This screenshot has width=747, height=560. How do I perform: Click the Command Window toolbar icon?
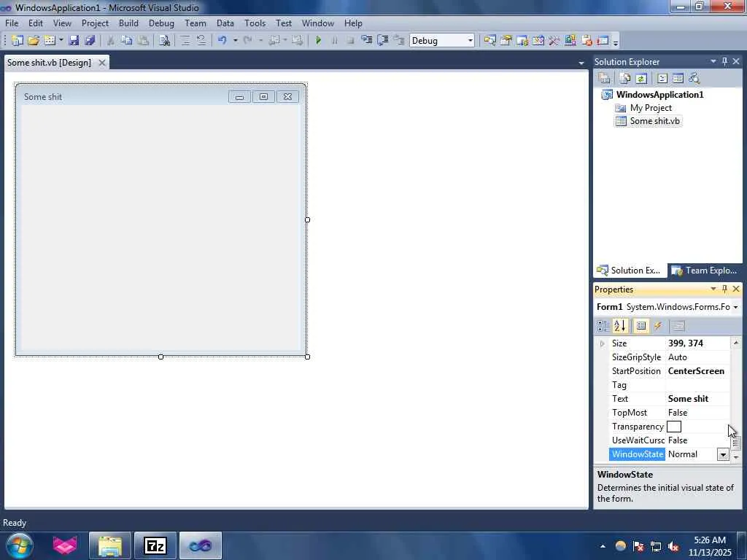click(x=603, y=41)
